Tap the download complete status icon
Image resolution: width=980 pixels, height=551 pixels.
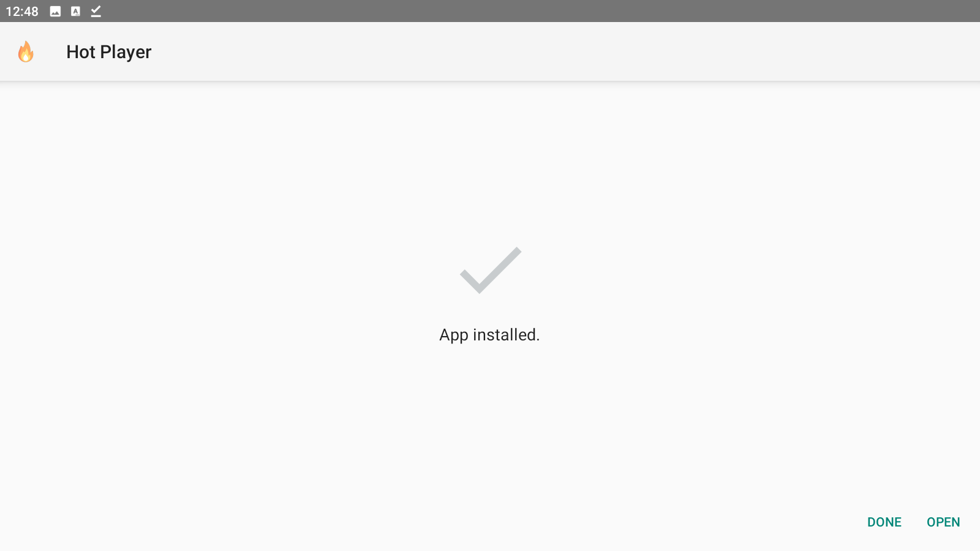(96, 11)
